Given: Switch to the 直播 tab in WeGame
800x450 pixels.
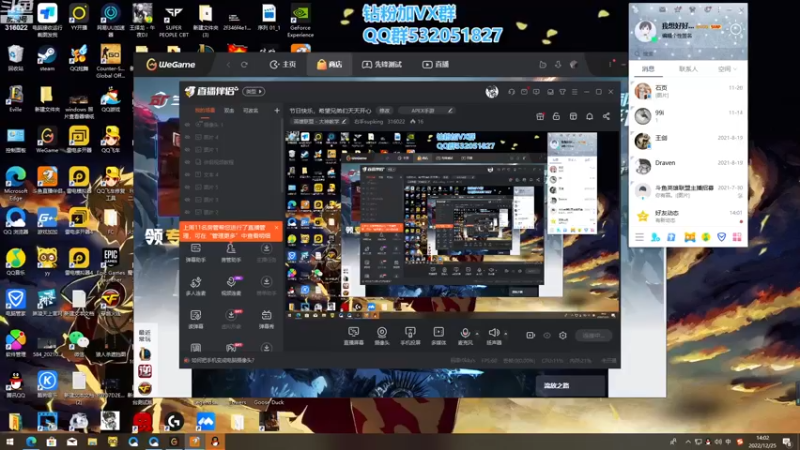Looking at the screenshot, I should point(436,65).
